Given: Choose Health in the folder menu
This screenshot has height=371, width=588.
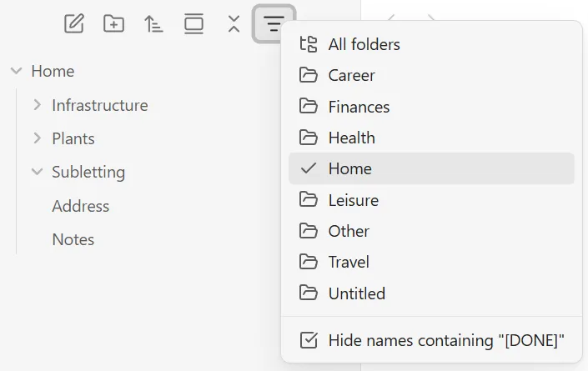Looking at the screenshot, I should pos(431,138).
